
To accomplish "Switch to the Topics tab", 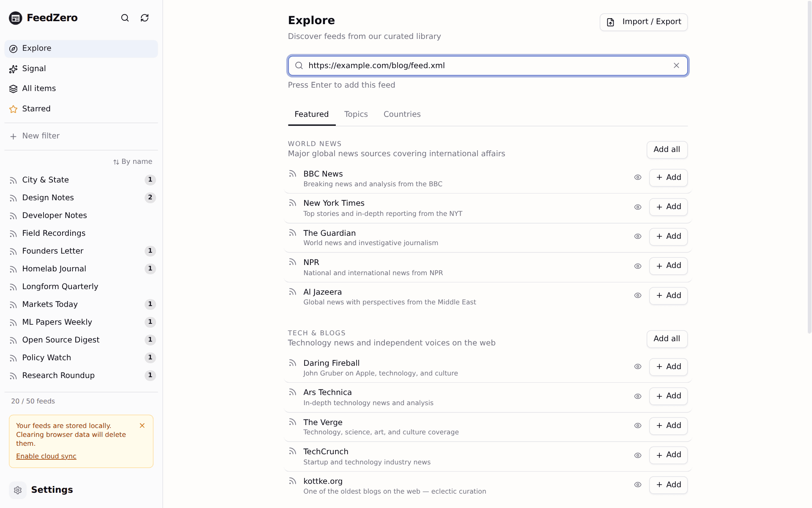I will pos(356,114).
